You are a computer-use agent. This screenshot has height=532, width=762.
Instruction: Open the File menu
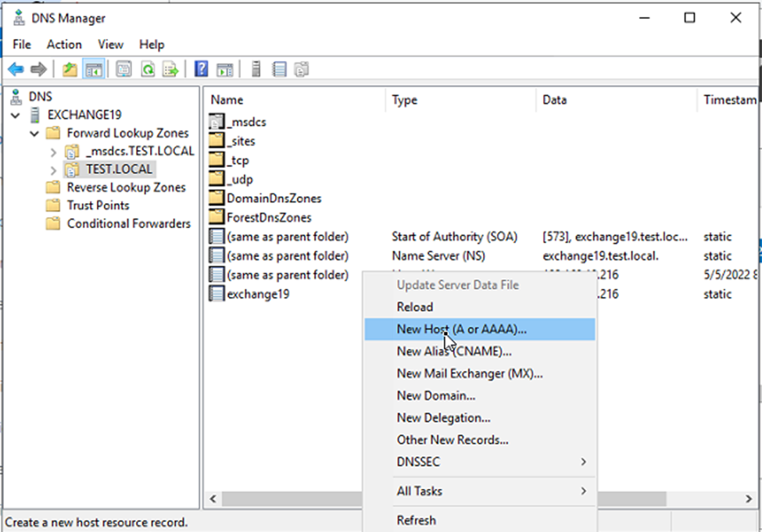[x=21, y=45]
